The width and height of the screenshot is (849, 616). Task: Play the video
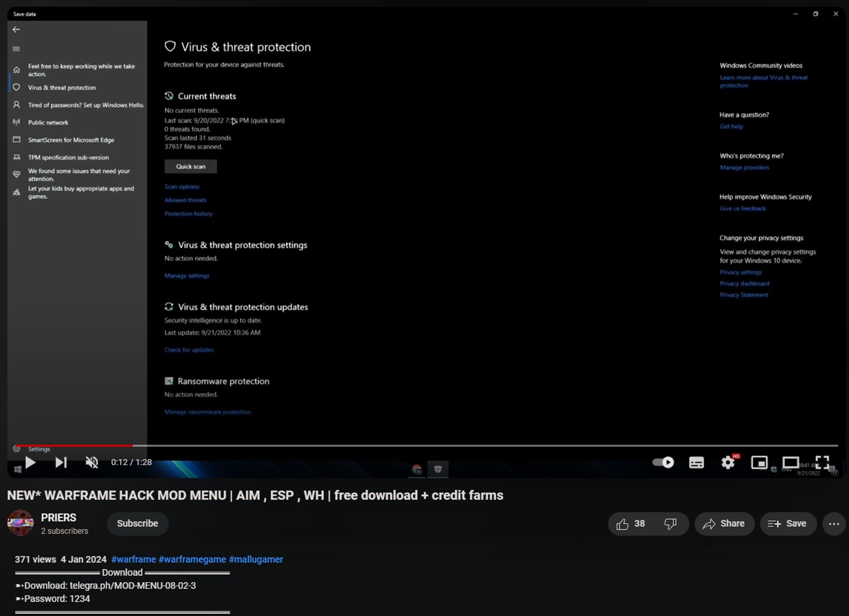pos(31,462)
